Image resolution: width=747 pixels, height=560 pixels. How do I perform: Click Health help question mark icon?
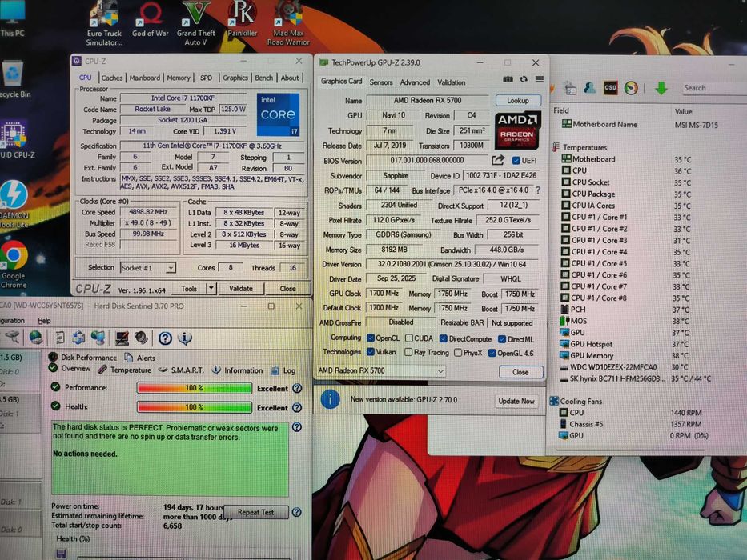coord(297,408)
